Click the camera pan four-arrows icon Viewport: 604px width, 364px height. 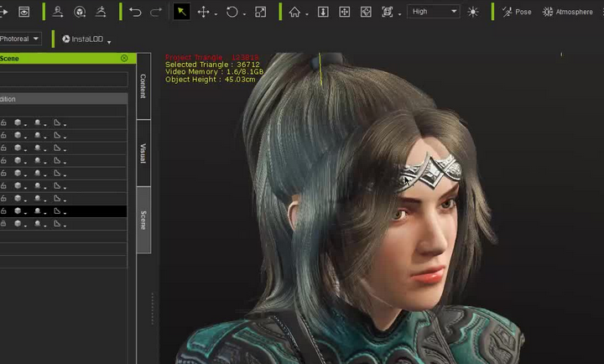click(x=345, y=12)
